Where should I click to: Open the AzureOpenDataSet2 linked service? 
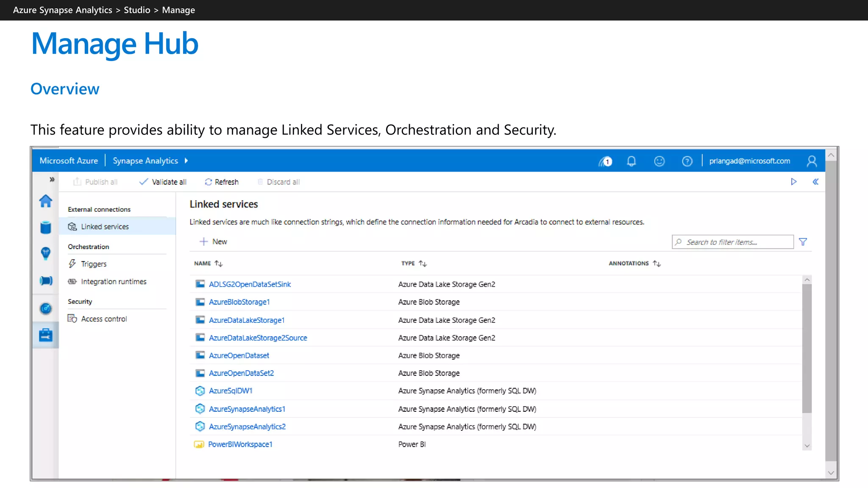pos(241,373)
